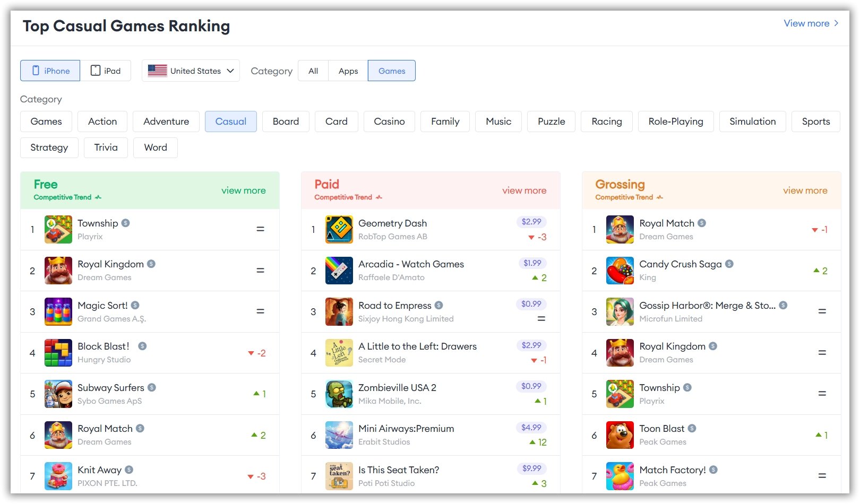Viewport: 860px width, 504px height.
Task: Open the Zombieville USA 2 icon
Action: point(339,394)
